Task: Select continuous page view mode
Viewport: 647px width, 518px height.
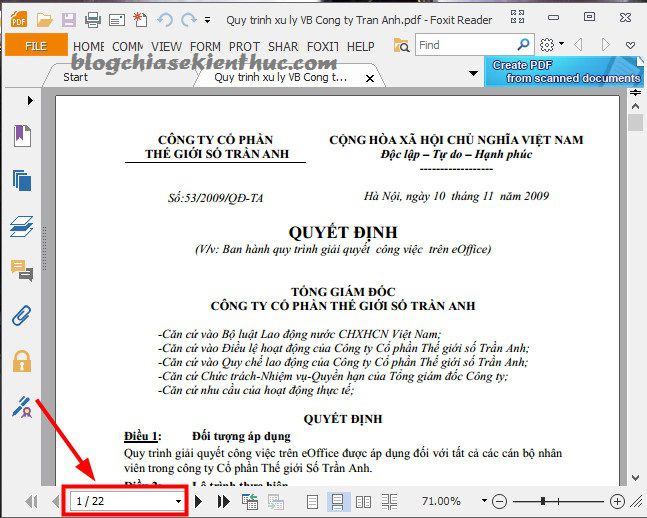Action: point(338,501)
